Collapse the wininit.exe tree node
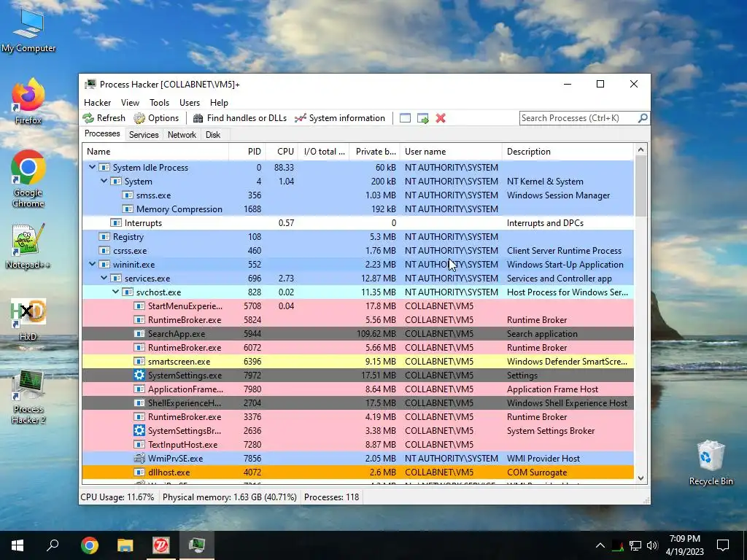 [92, 264]
